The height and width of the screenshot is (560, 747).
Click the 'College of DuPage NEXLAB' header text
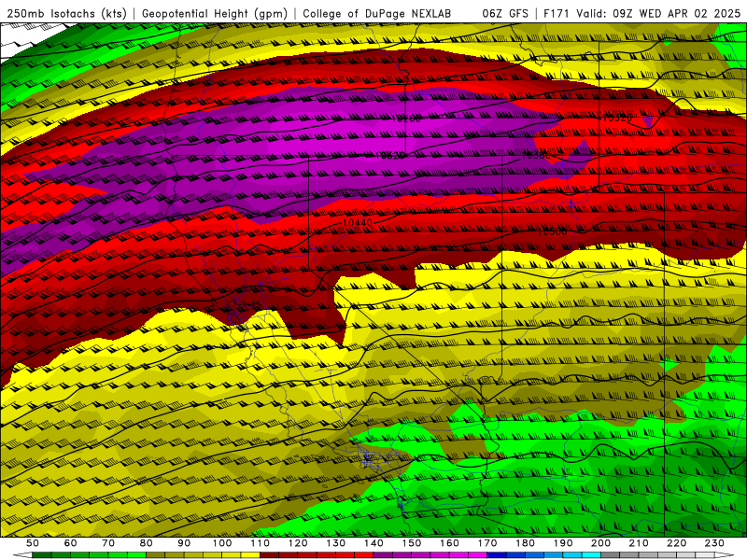point(377,13)
